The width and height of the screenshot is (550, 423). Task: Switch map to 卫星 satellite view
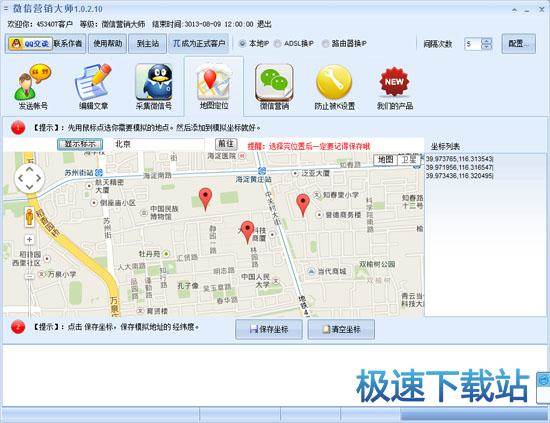tap(409, 160)
